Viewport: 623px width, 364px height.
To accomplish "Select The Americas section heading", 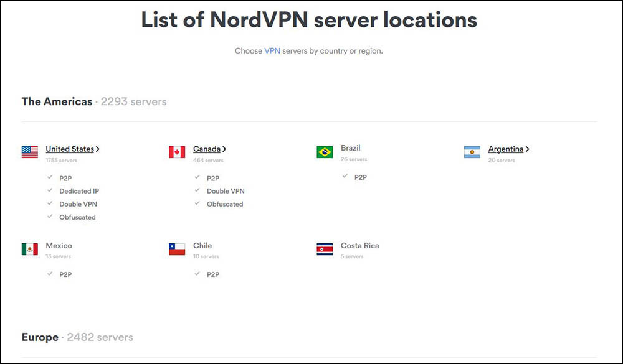I will click(x=57, y=101).
